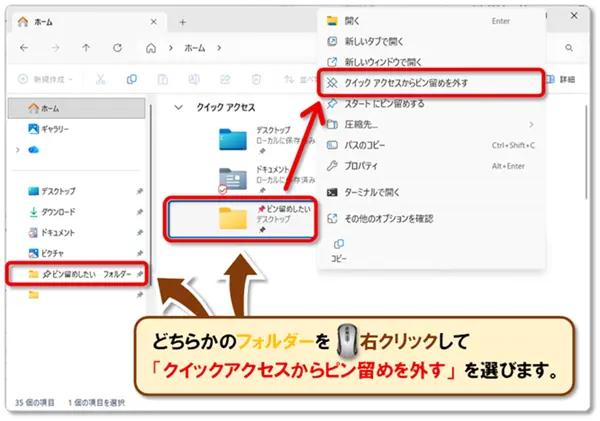Choose スタート にピン留めする
This screenshot has width=600, height=421.
431,103
